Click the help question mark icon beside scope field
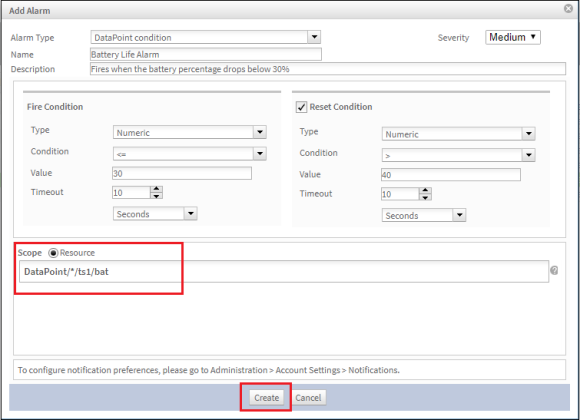The image size is (580, 420). [554, 271]
